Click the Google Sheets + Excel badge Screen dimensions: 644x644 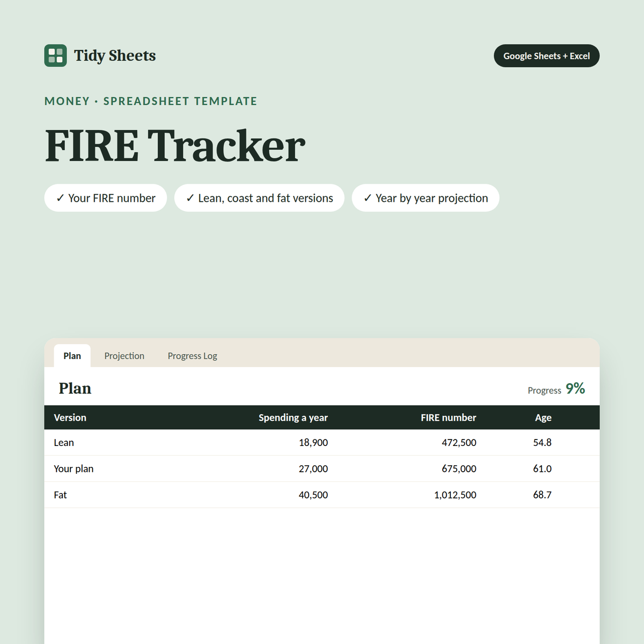(546, 56)
